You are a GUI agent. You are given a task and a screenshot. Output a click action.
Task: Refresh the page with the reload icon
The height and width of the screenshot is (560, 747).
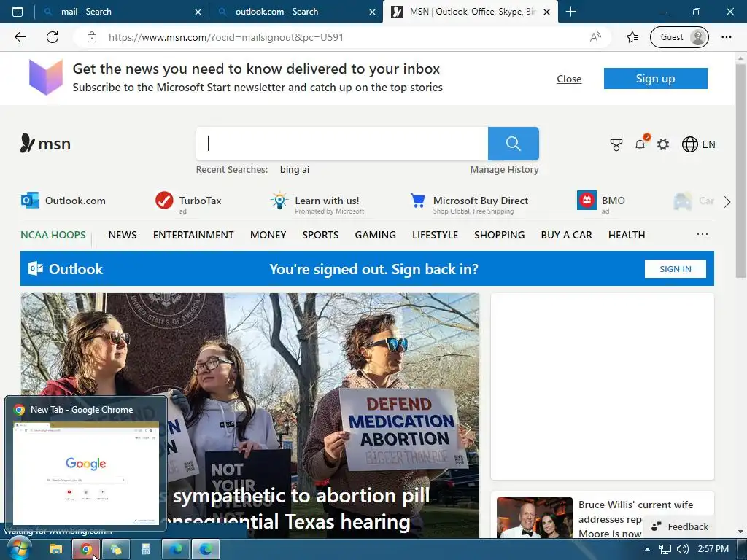(x=53, y=37)
